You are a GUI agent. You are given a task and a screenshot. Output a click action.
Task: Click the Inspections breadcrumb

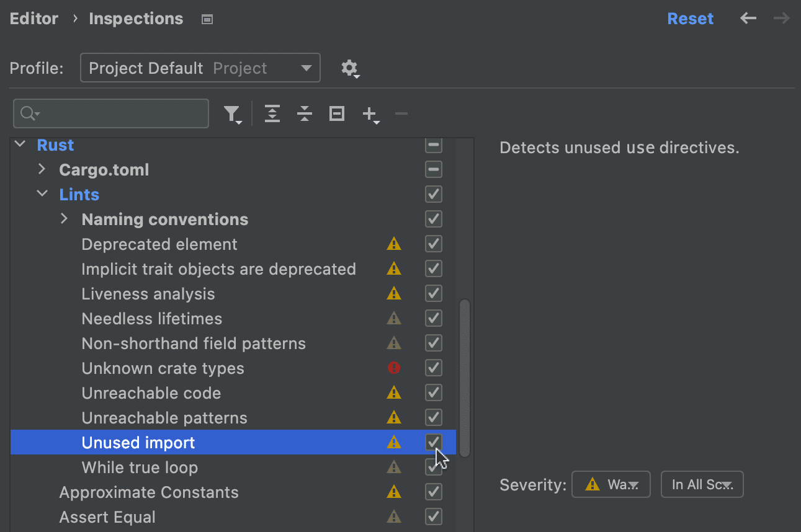(136, 18)
